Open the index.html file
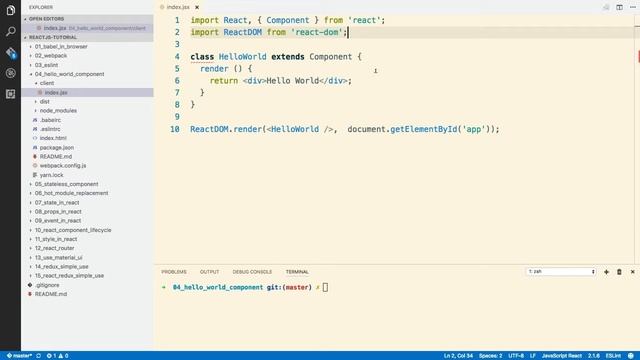The height and width of the screenshot is (360, 640). coord(53,138)
